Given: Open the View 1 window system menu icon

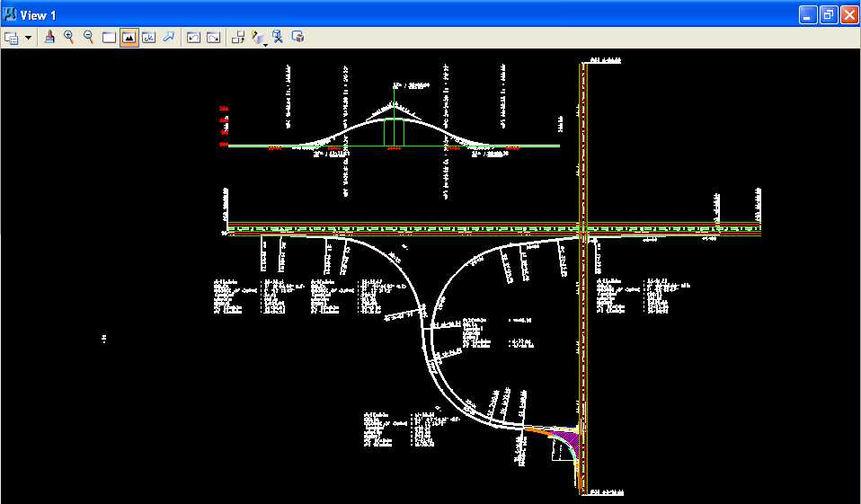Looking at the screenshot, I should [x=11, y=14].
